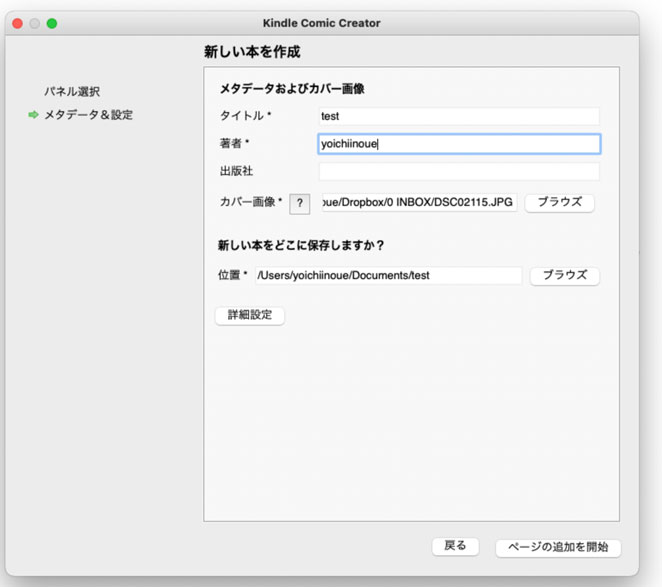Select the パネル選択 step in the sidebar

72,91
